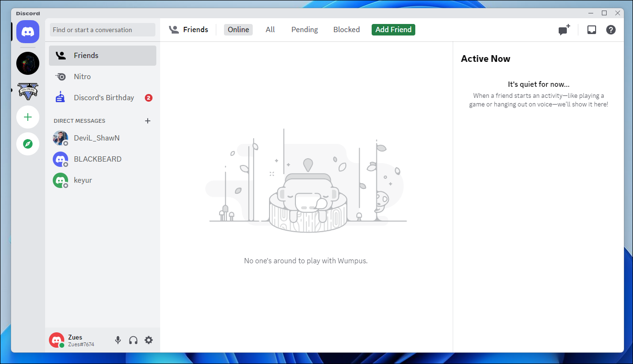Open the GTA Online server
This screenshot has height=364, width=633.
28,90
